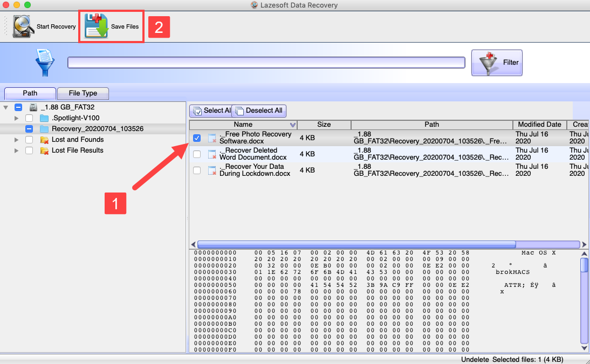
Task: Select the Recovery_20200704_103526 tree row
Action: coord(93,129)
